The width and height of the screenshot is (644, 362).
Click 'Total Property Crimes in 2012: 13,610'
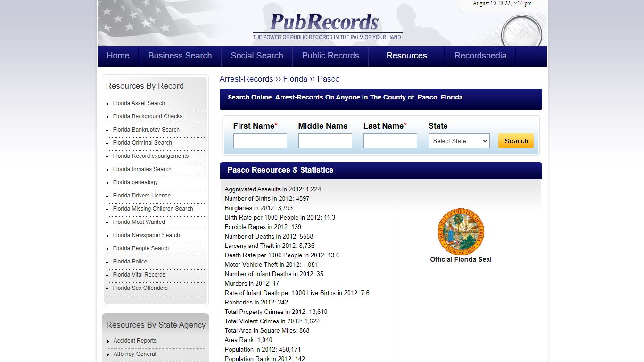pos(276,312)
